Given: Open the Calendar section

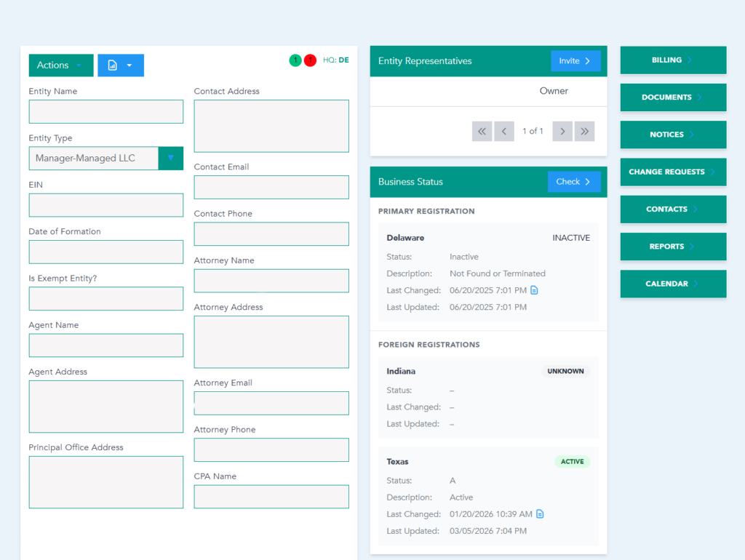Looking at the screenshot, I should [673, 284].
